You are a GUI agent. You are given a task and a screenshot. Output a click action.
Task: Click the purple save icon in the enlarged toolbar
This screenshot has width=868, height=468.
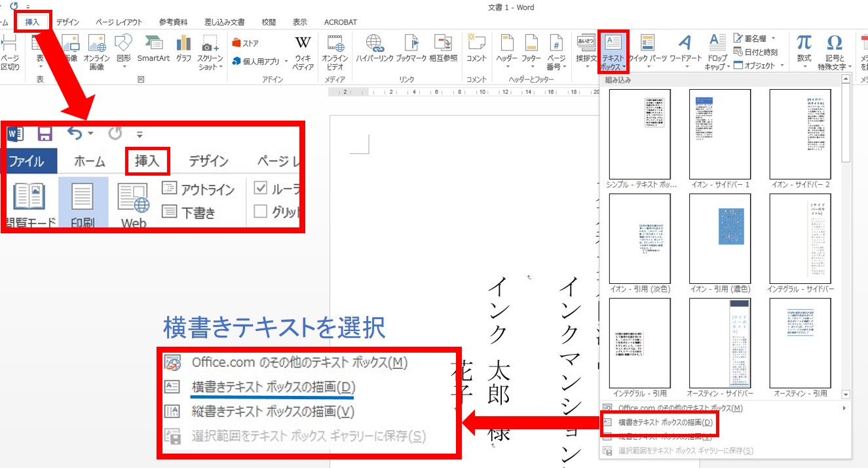pos(45,134)
